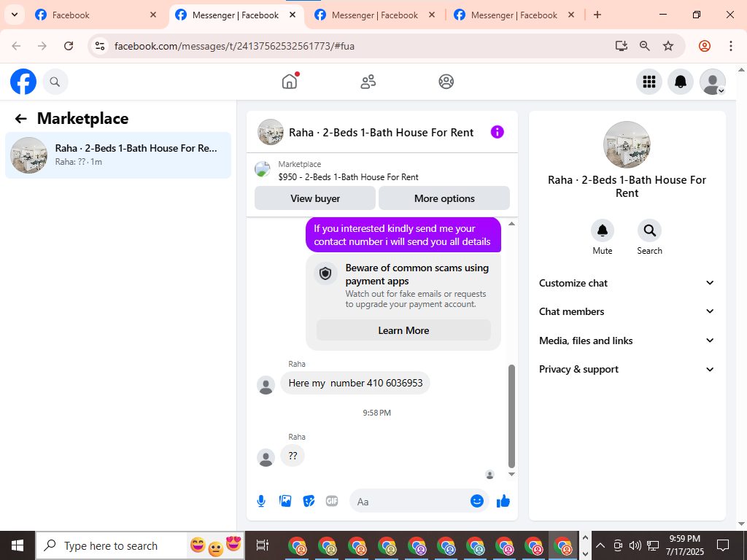The image size is (747, 560).
Task: Open the notifications bell in Facebook header
Action: point(681,82)
